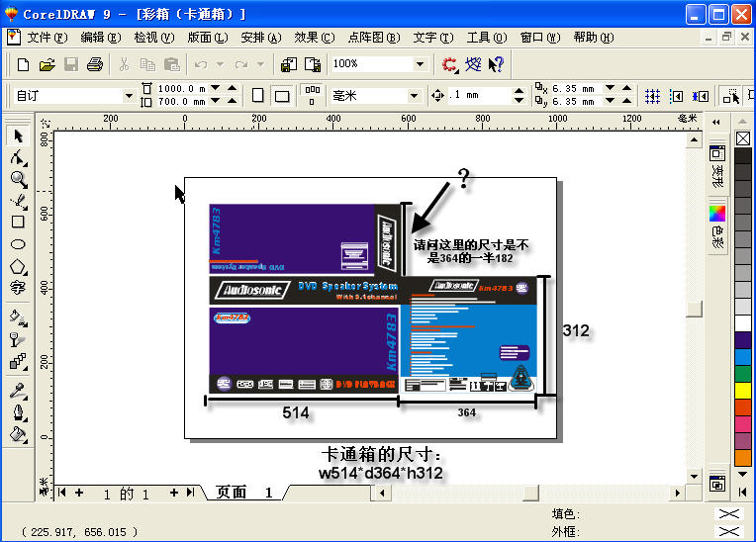Open the units dropdown showing 毫米

point(414,96)
